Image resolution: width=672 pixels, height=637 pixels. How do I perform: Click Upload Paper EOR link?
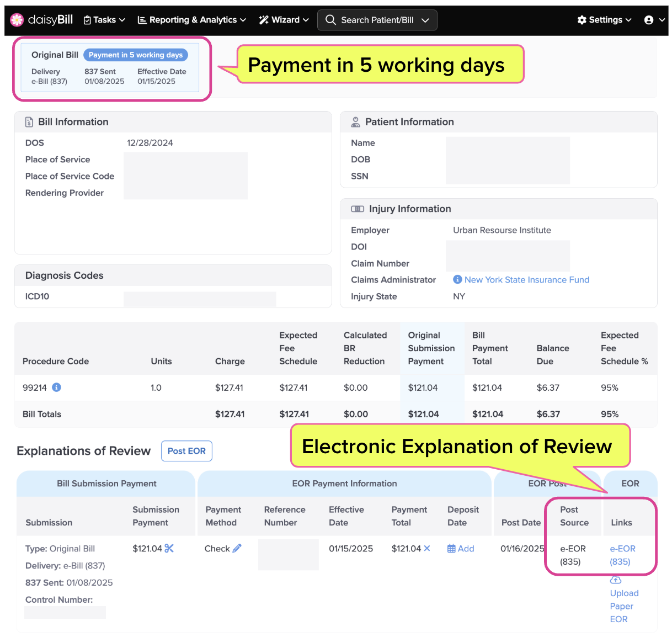pyautogui.click(x=625, y=606)
